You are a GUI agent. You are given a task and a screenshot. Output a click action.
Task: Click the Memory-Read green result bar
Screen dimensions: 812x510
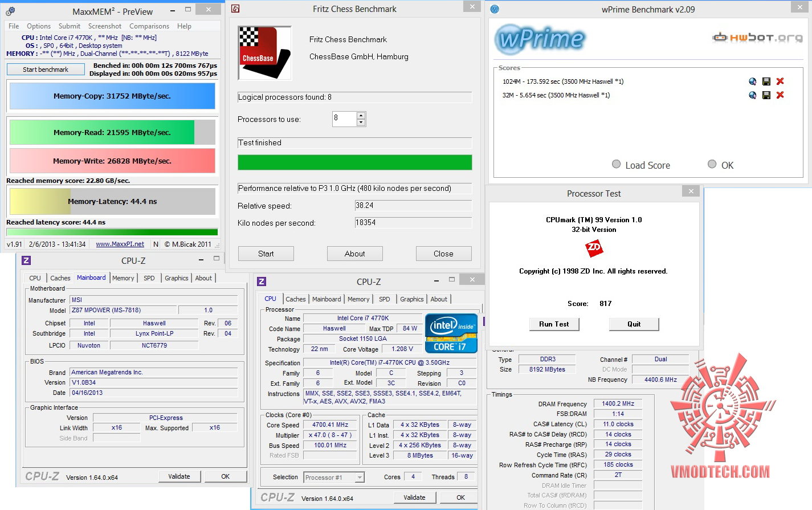(x=112, y=132)
